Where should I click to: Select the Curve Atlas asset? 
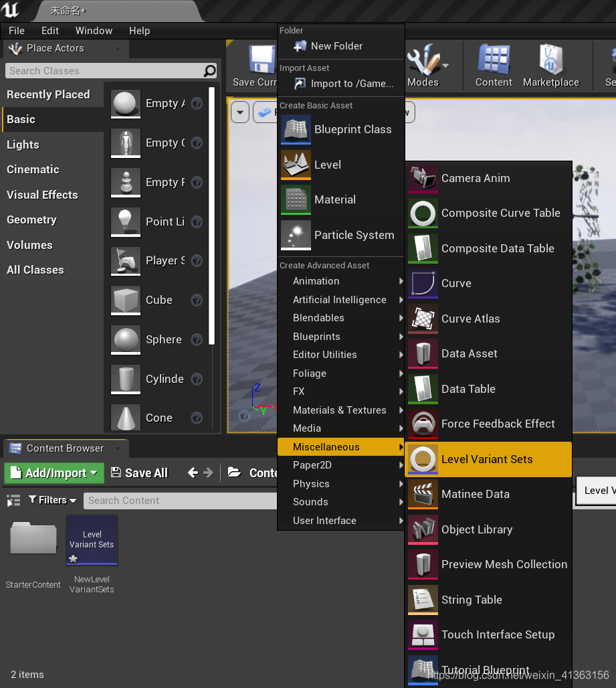[x=421, y=319]
